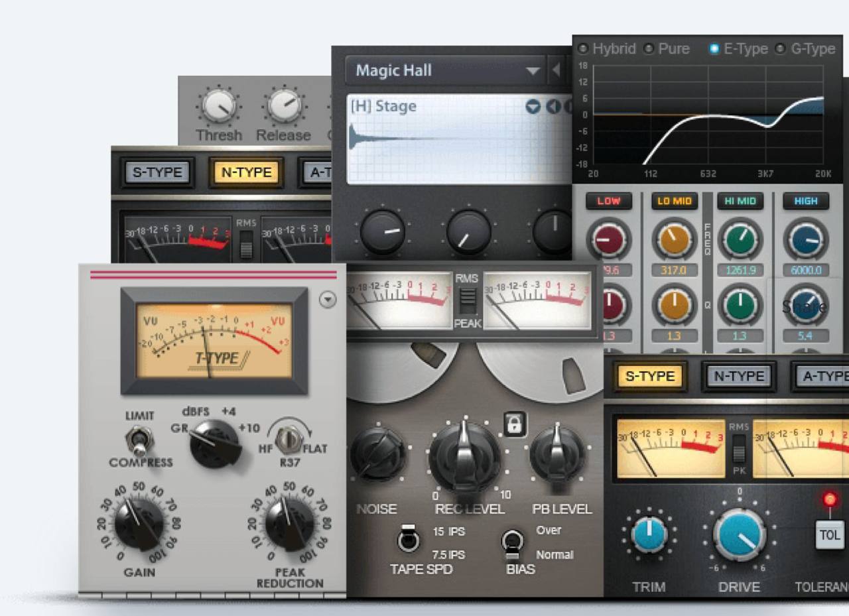This screenshot has height=616, width=849.
Task: Go to previous program beside [H] Stage
Action: 553,107
